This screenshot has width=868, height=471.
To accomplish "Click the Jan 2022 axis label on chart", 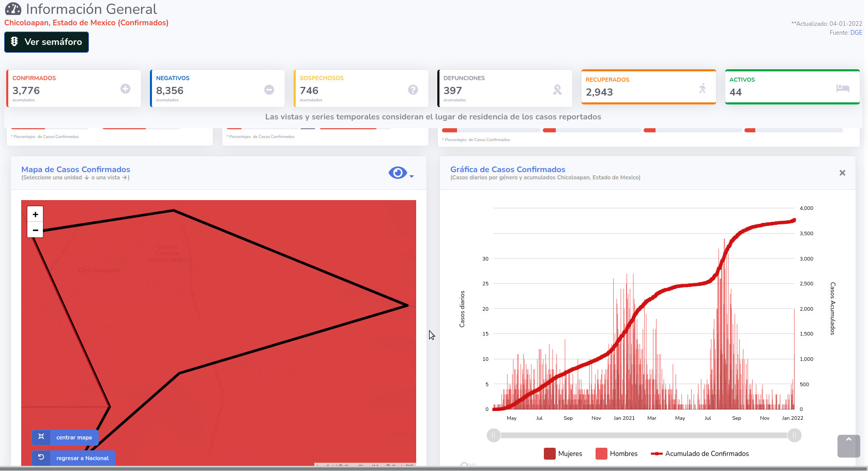I will pyautogui.click(x=793, y=418).
